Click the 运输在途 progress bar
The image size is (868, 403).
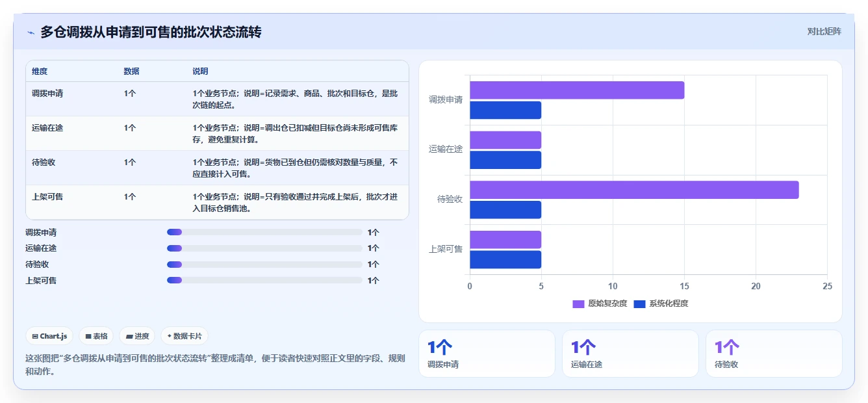pyautogui.click(x=264, y=248)
